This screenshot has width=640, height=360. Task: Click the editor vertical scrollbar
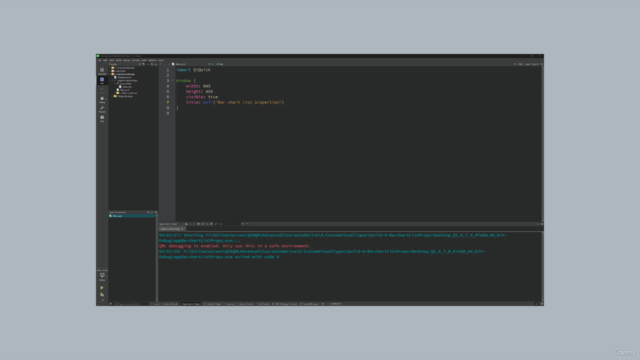click(542, 144)
